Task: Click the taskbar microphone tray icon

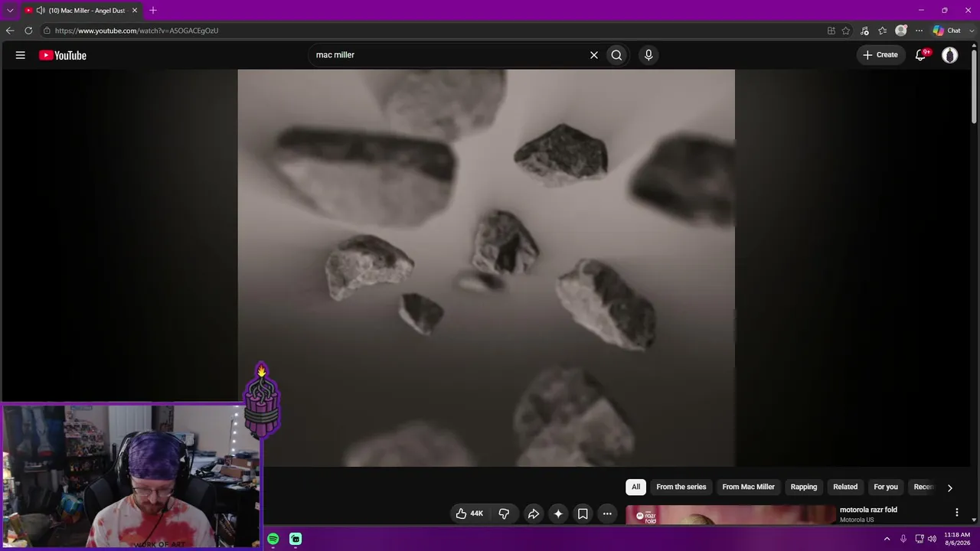Action: click(903, 539)
